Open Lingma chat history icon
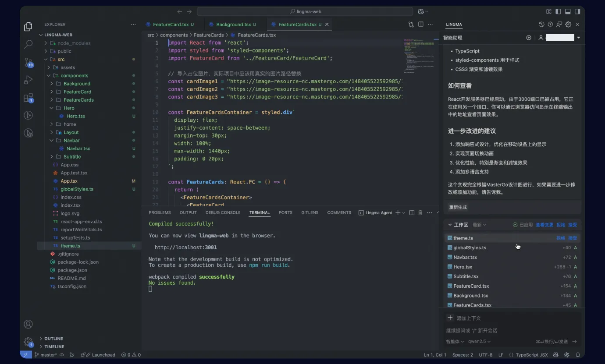Image resolution: width=605 pixels, height=364 pixels. coord(541,25)
